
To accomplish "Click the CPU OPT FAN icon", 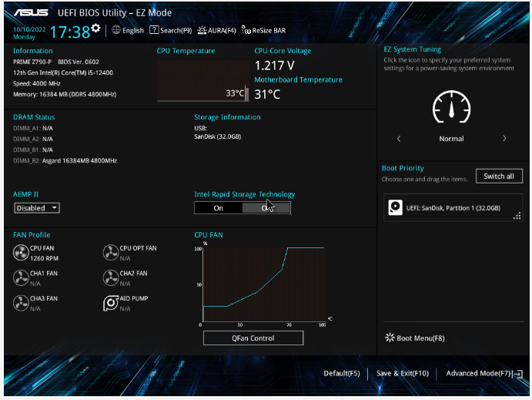I will (111, 253).
